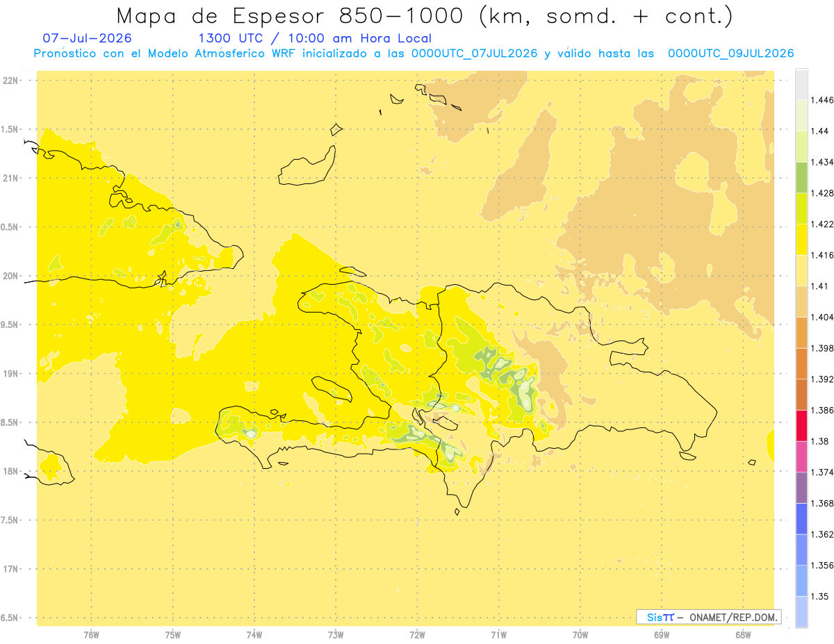Click the "71W" longitude label

(x=498, y=635)
